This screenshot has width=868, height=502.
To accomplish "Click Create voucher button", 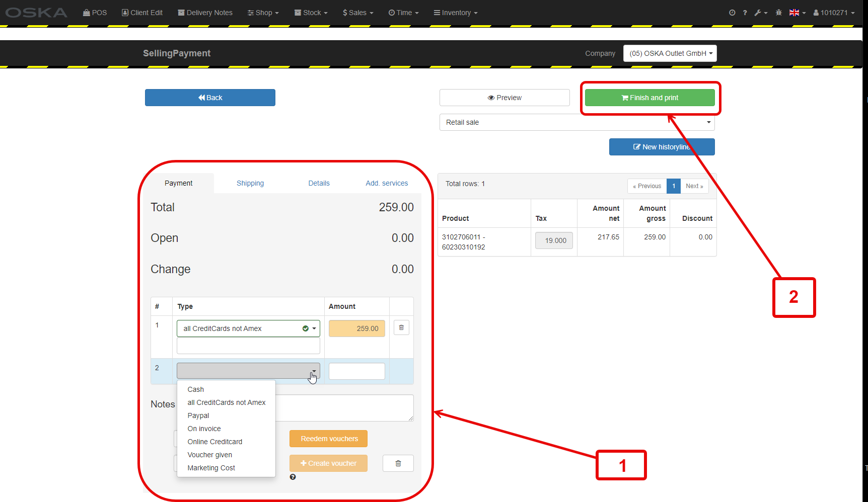I will [328, 463].
